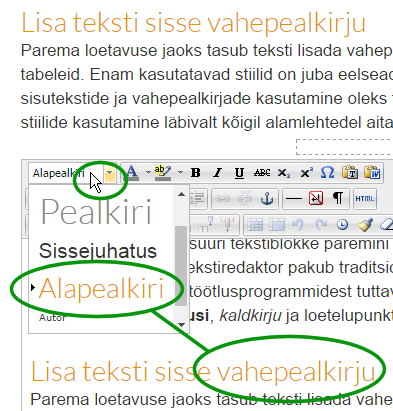
Task: Click style list scroll down arrow
Action: pyautogui.click(x=181, y=324)
